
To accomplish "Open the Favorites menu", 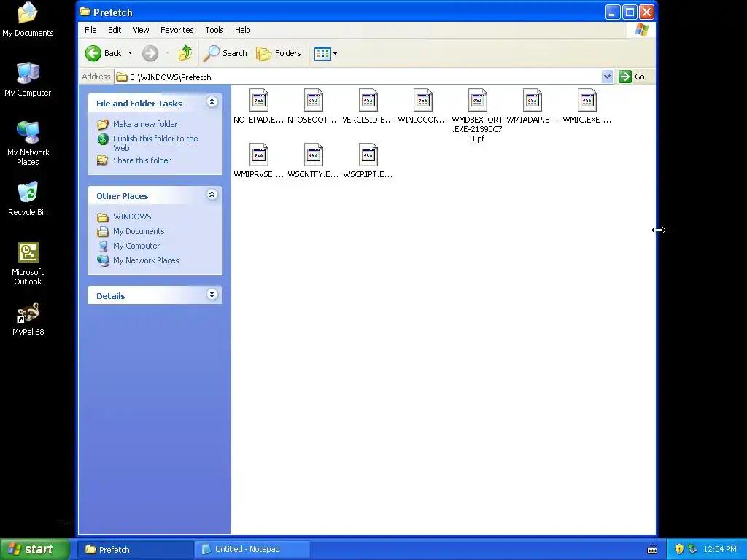I will click(x=177, y=30).
